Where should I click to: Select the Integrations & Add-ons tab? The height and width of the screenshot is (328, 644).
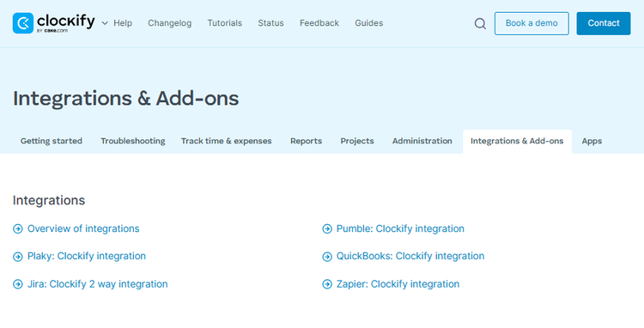click(x=517, y=141)
